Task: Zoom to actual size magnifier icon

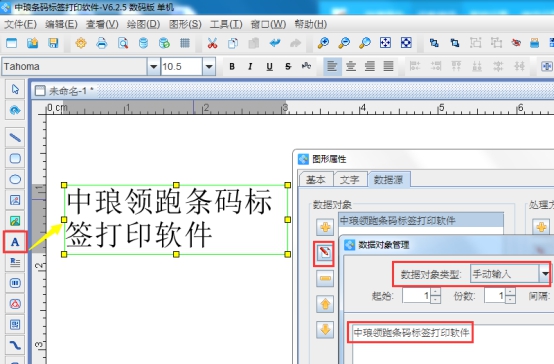Action: (x=365, y=43)
